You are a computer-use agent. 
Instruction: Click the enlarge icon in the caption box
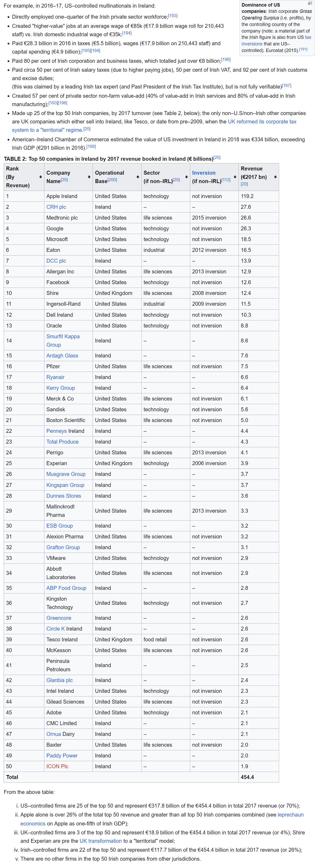pos(310,3)
